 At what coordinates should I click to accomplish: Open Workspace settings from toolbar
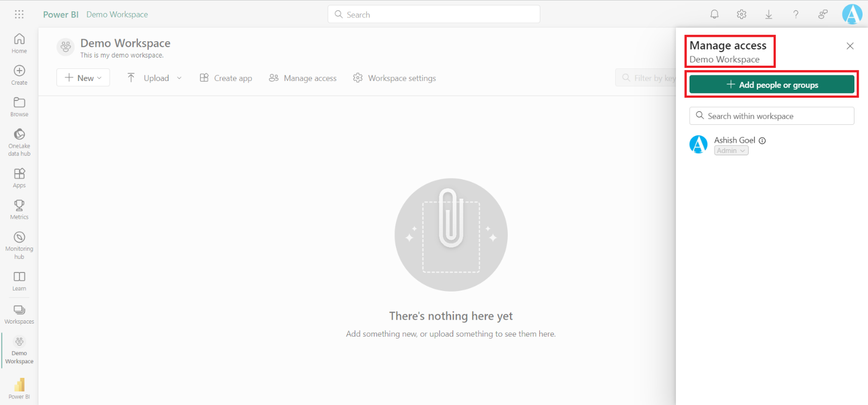(394, 78)
